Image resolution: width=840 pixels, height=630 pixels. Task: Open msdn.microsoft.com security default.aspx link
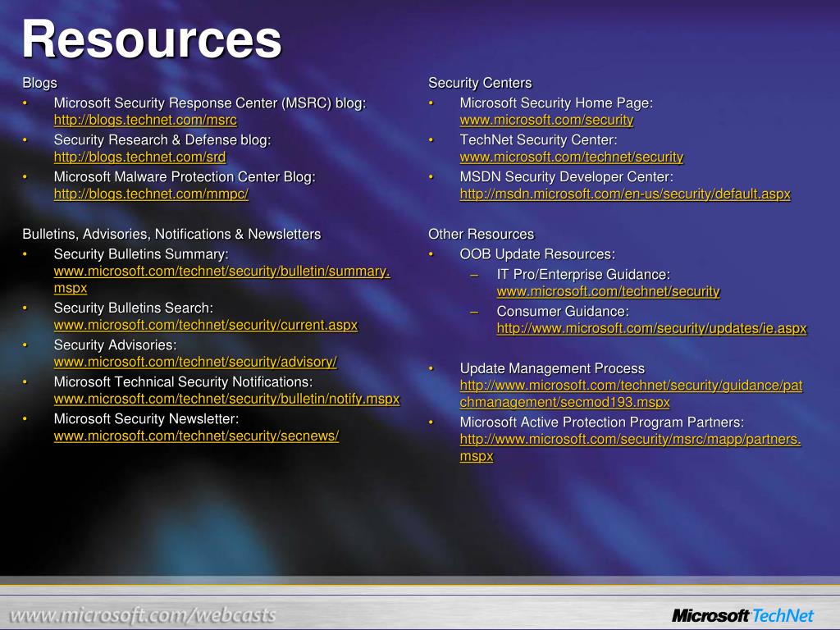point(625,194)
